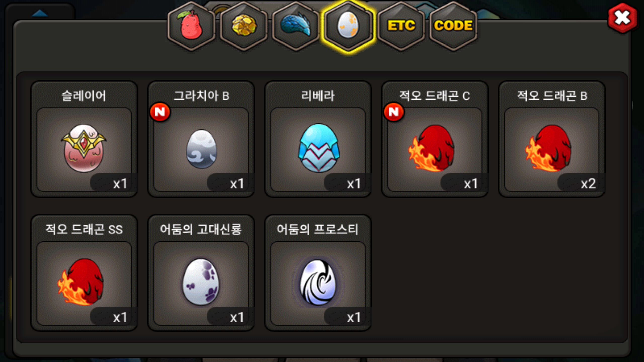Select the 어둠의 프로스티 swirl egg

(318, 273)
